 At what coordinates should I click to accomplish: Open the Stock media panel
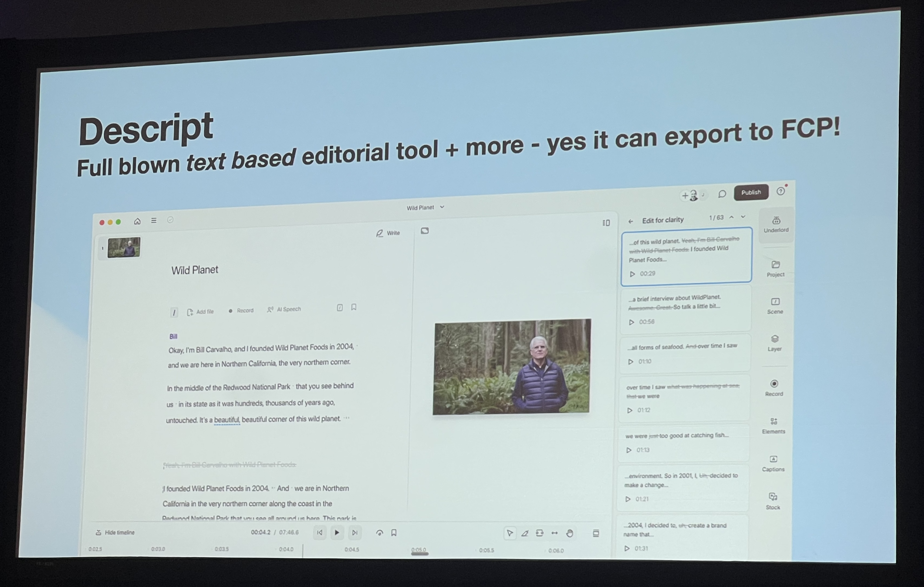773,501
